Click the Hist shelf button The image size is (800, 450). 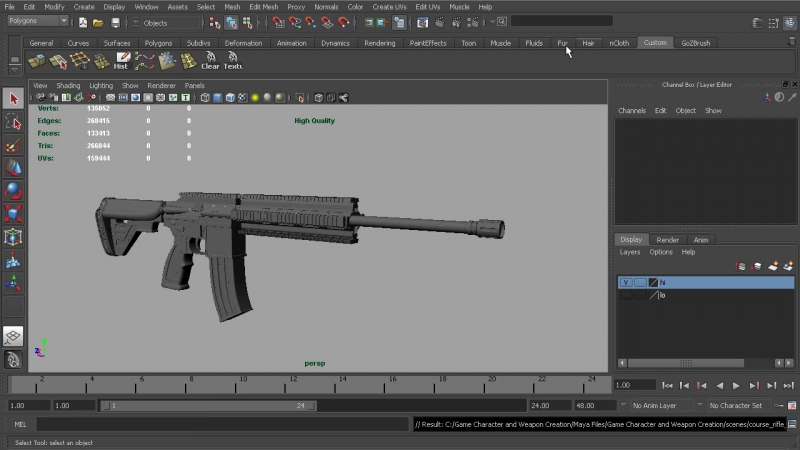click(122, 61)
